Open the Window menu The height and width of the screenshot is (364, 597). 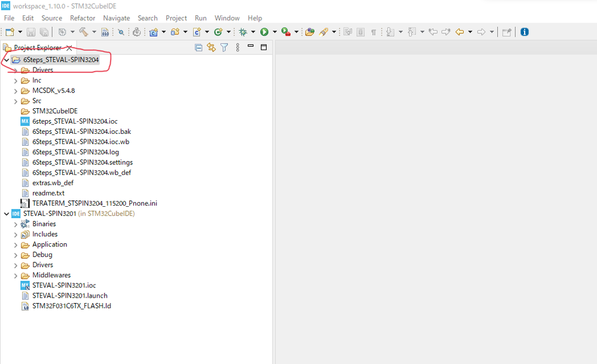(227, 18)
